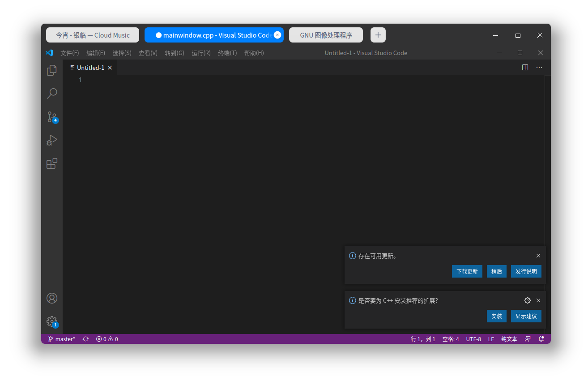Show errors and warnings count in status bar

pyautogui.click(x=107, y=339)
